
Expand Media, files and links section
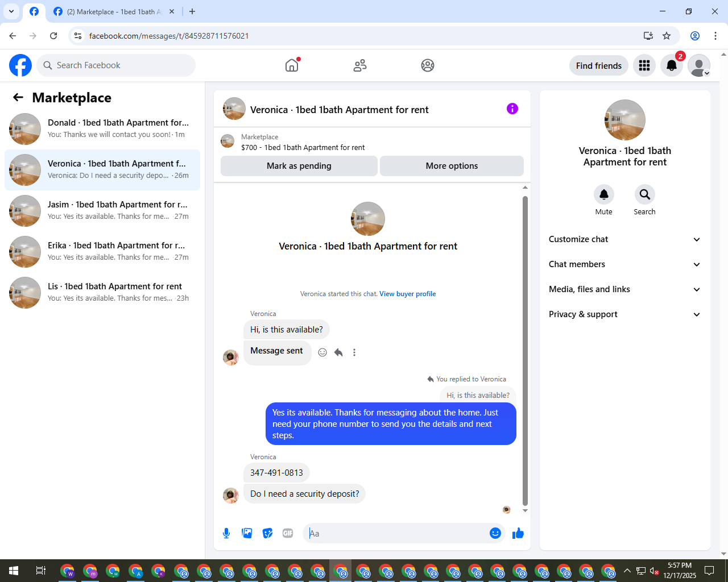click(x=624, y=289)
